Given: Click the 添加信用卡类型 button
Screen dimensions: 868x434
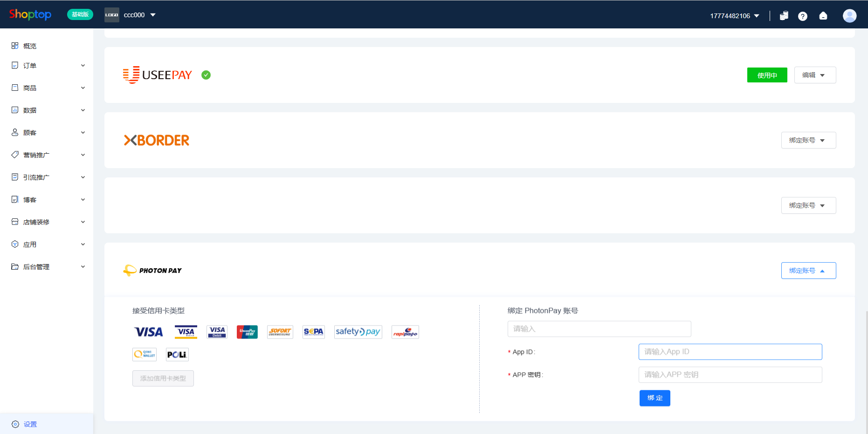Looking at the screenshot, I should pos(163,378).
